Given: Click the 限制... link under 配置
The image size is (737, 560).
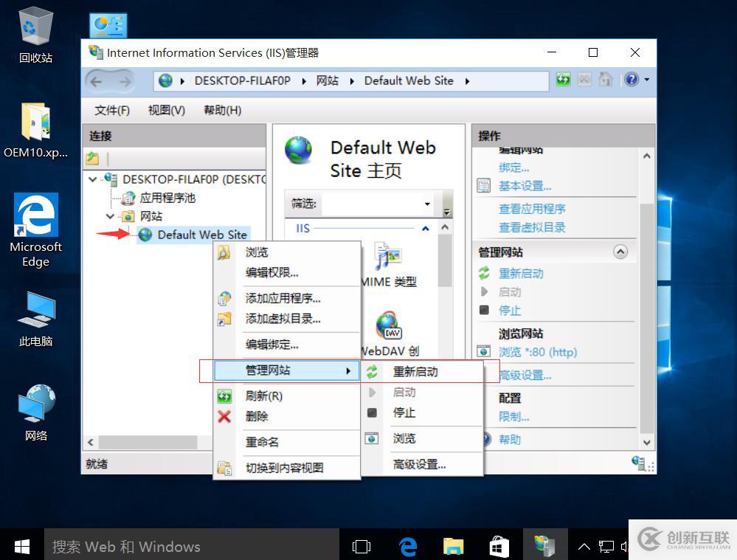Looking at the screenshot, I should coord(513,417).
